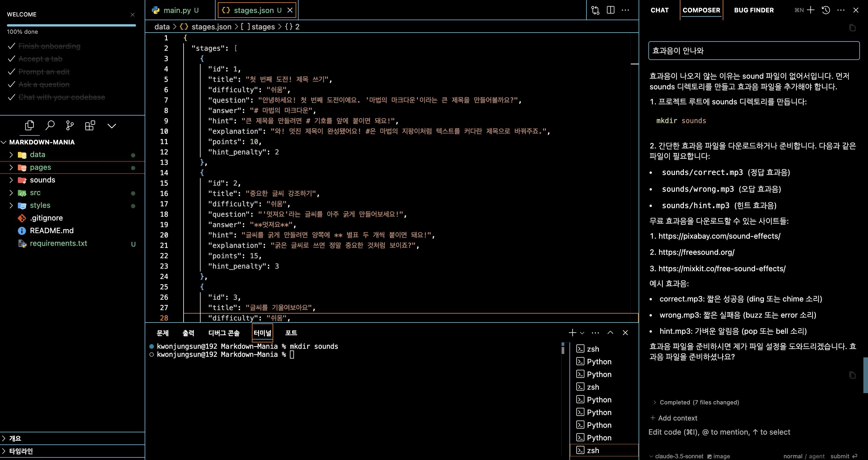Open the Extensions icon in sidebar

coord(90,126)
